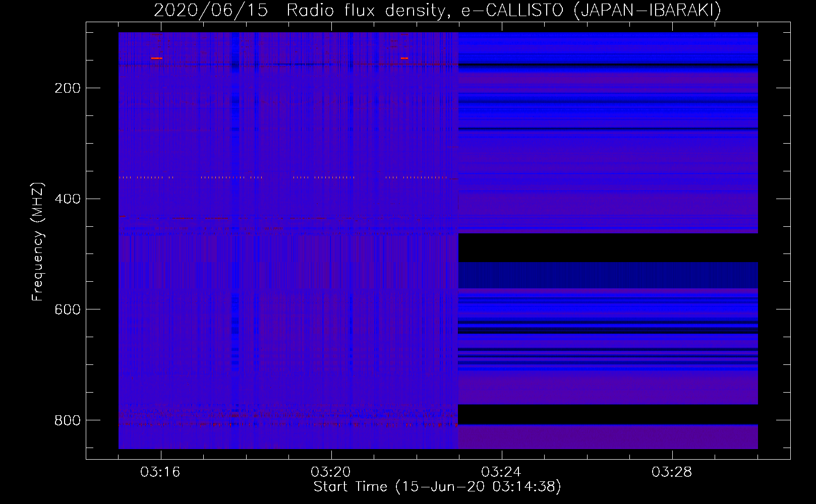
Task: Click the 03:16 time tick label
Action: click(x=160, y=472)
